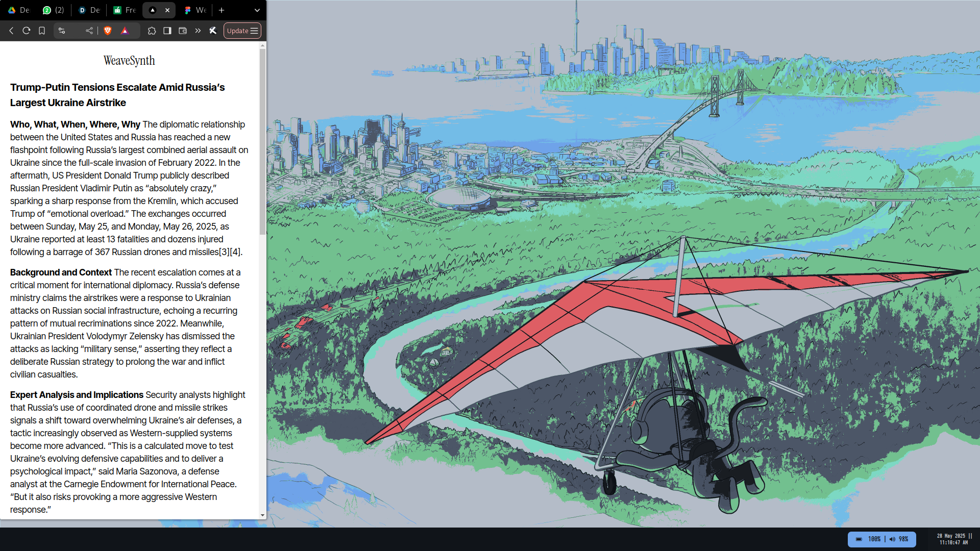Toggle the browser sidebar panel
Image resolution: width=980 pixels, height=551 pixels.
point(167,31)
